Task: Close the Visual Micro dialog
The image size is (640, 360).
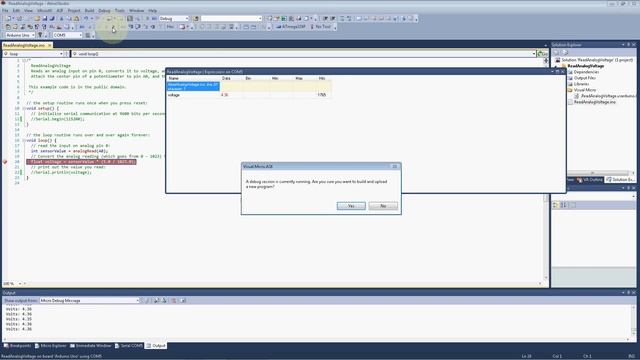Action: click(x=395, y=167)
